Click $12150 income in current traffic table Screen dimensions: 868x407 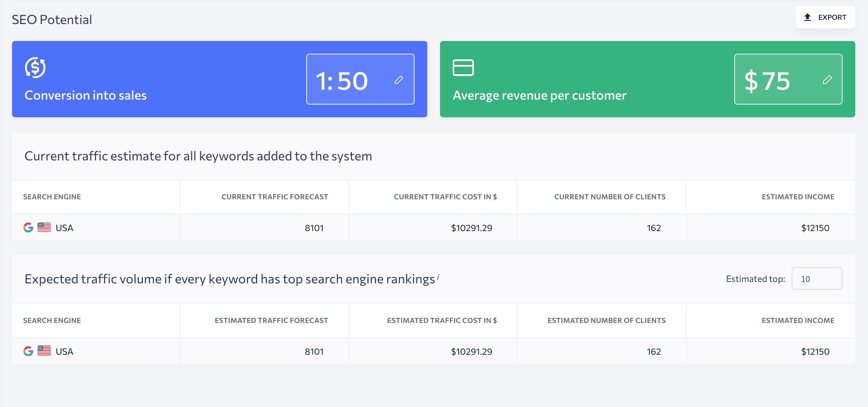pos(815,228)
